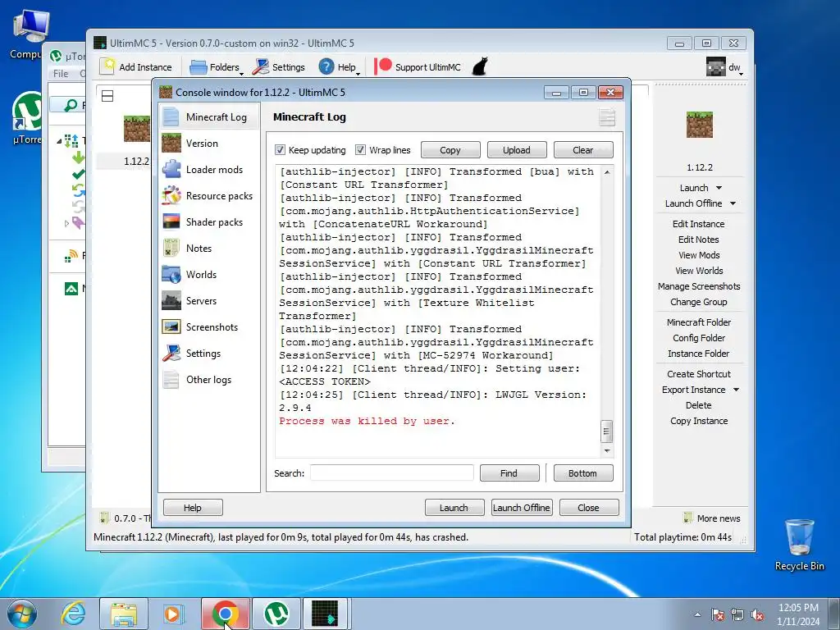
Task: Click the log vertical scrollbar thumb
Action: point(606,431)
